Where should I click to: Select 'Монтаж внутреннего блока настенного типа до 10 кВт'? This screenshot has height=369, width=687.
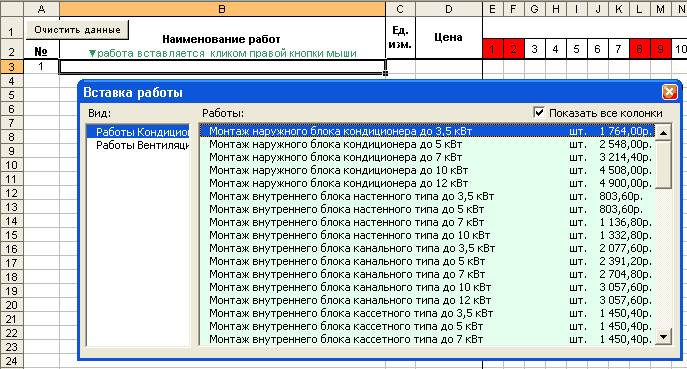pos(428,235)
